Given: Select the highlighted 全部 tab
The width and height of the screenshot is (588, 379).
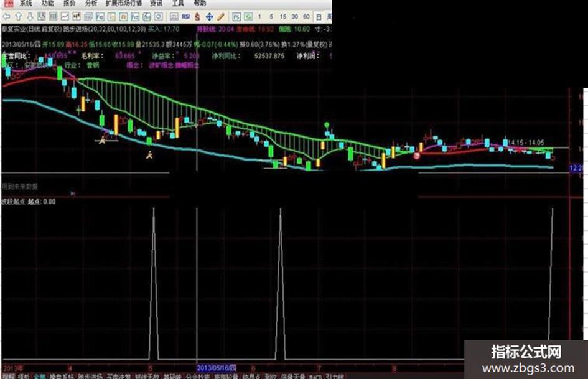Looking at the screenshot, I should pos(40,376).
